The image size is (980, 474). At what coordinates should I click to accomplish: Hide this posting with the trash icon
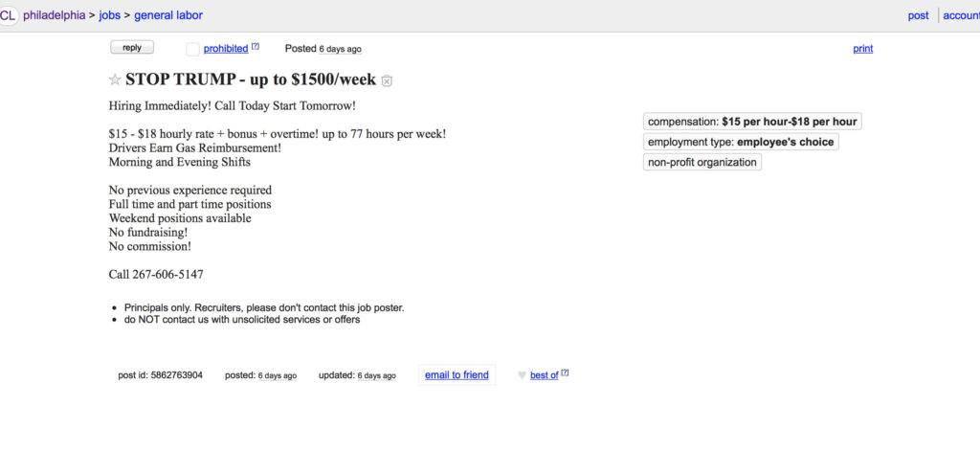coord(387,80)
